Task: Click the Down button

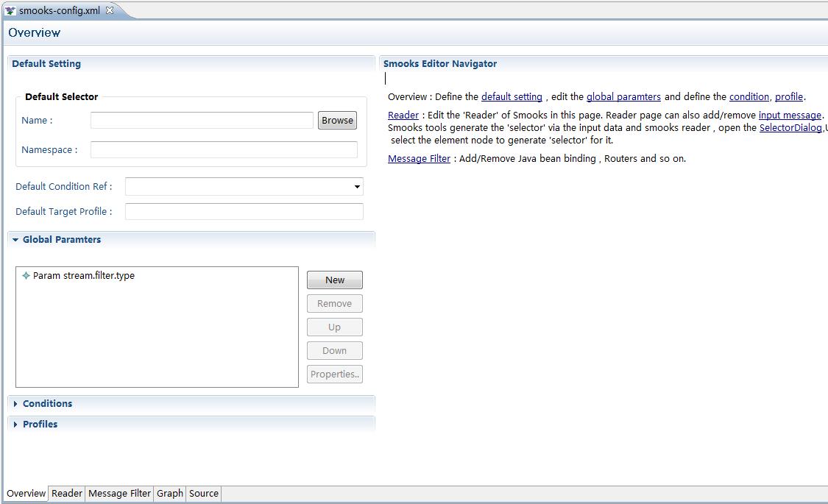Action: click(x=335, y=350)
